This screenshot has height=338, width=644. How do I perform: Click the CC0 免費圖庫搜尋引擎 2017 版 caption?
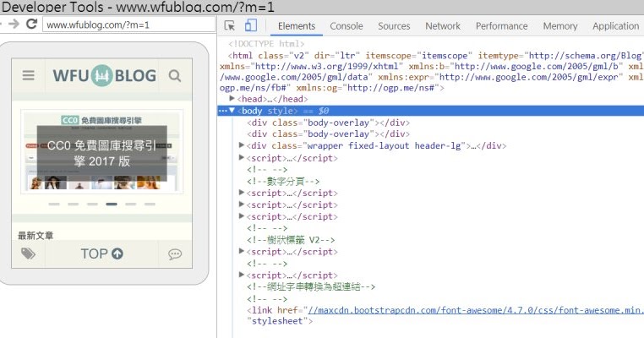coord(102,153)
